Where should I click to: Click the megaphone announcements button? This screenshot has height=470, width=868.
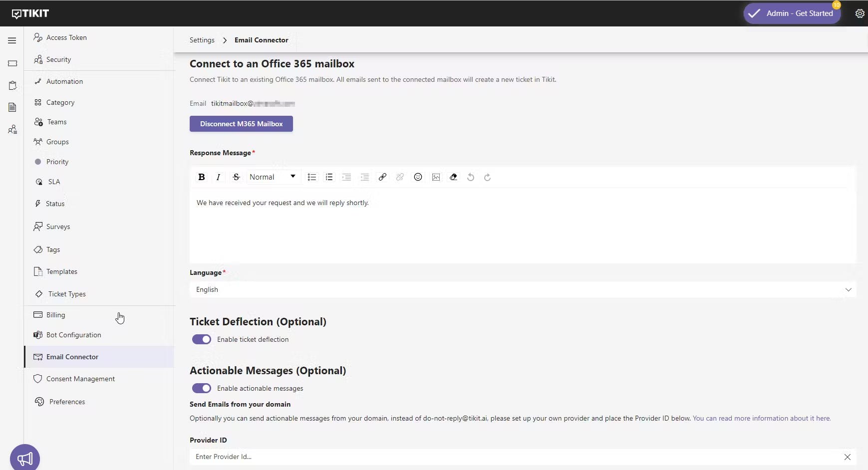pos(25,458)
